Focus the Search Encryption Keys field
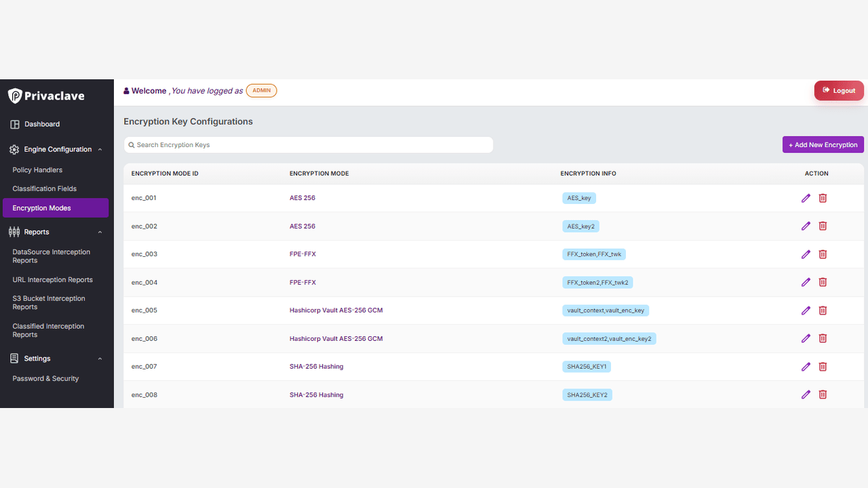The image size is (868, 488). (x=309, y=145)
